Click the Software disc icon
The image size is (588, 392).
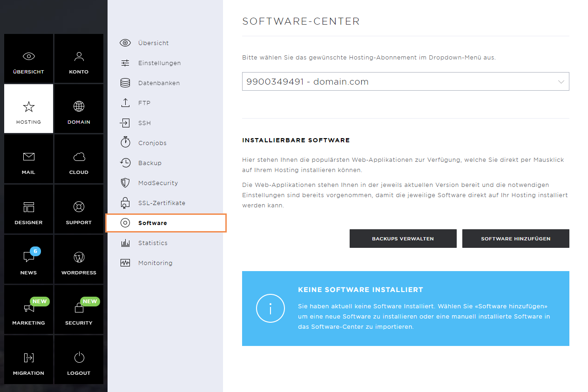(x=125, y=223)
